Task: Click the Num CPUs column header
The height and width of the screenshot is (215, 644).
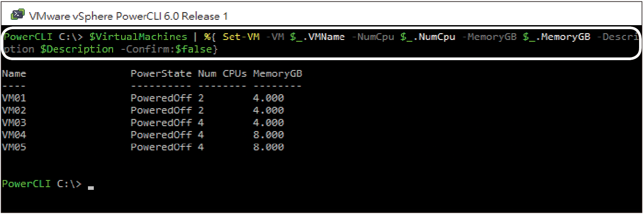Action: [223, 74]
